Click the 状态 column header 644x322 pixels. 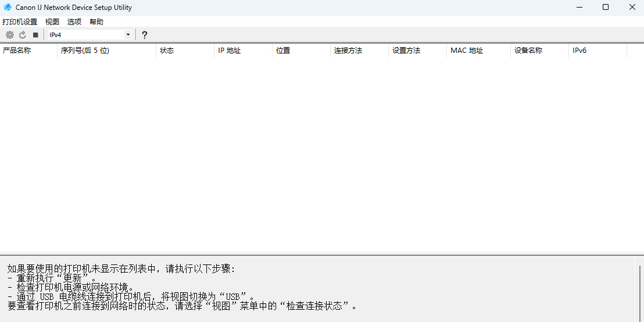tap(185, 51)
